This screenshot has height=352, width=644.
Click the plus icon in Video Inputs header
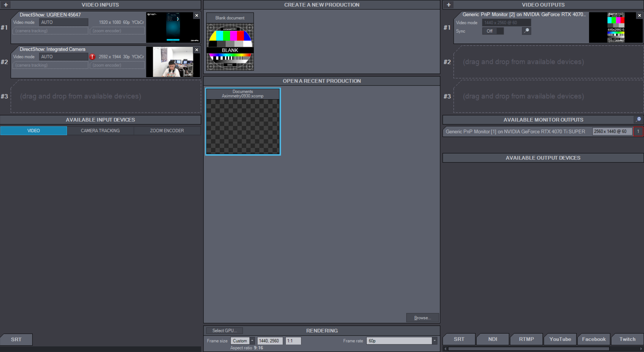click(6, 5)
